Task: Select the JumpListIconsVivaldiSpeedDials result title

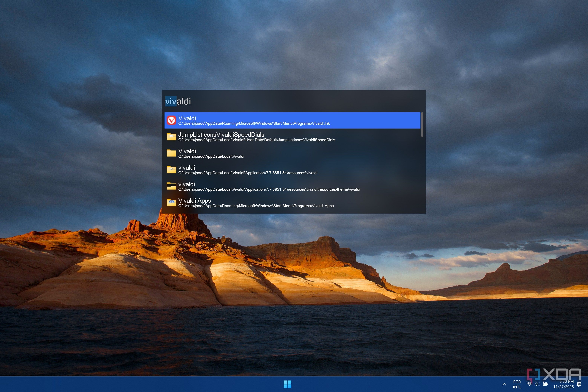Action: (x=221, y=135)
